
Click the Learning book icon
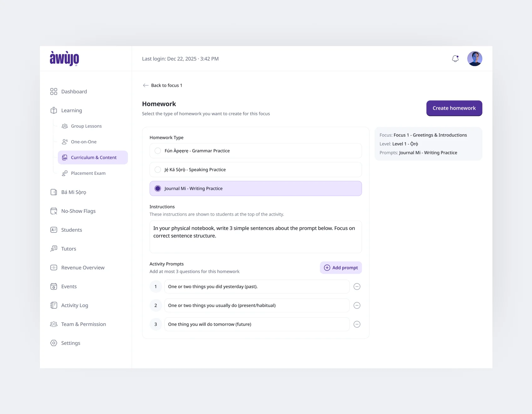(54, 110)
